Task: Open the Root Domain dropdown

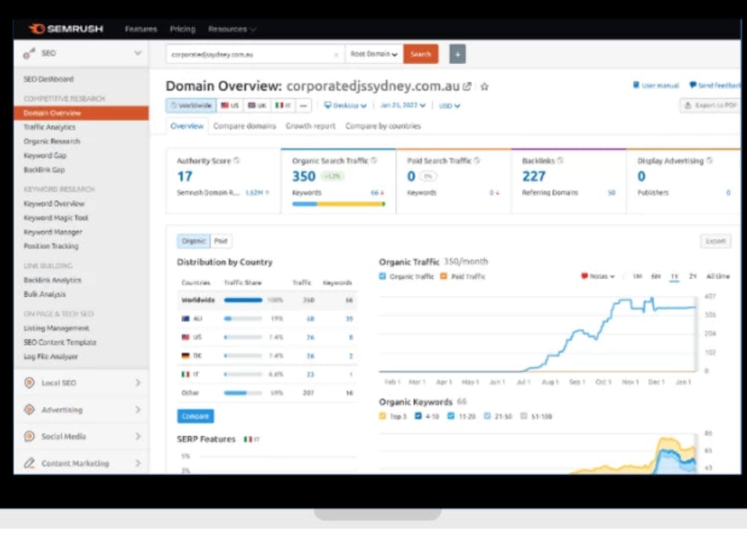Action: [374, 55]
